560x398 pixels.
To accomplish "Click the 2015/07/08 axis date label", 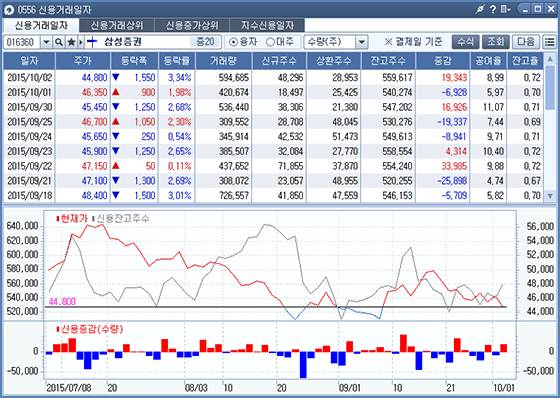I will pos(69,388).
